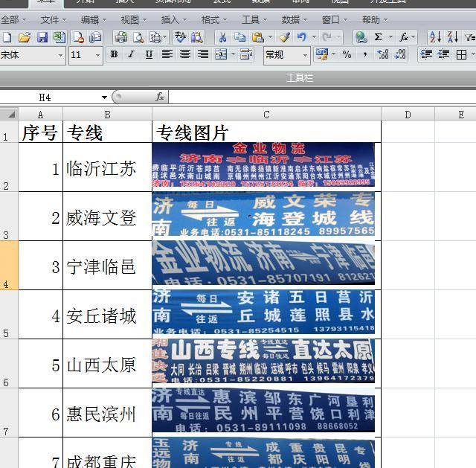Open the 格式 menu
Screen dimensions: 476x468
[x=214, y=20]
